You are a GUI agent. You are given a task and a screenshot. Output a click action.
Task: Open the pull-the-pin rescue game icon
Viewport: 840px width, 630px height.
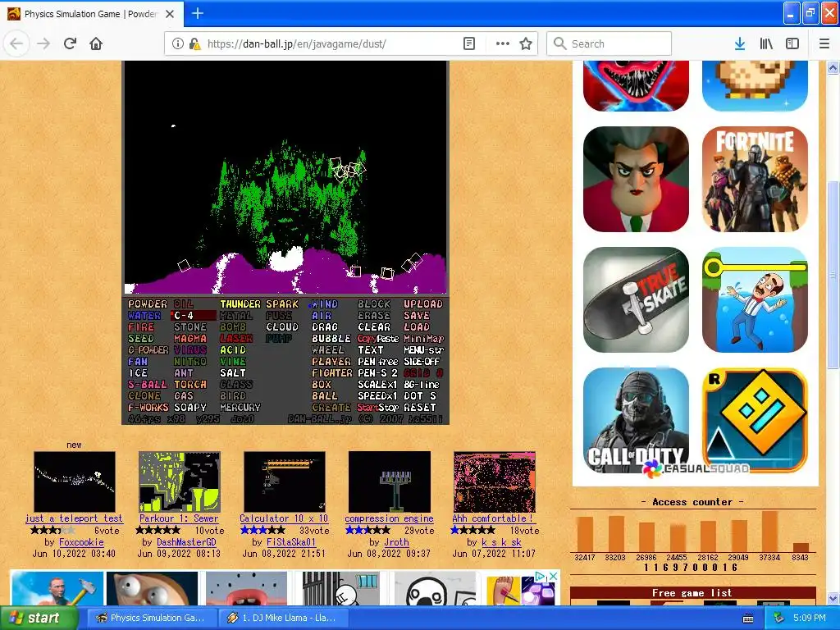coord(755,299)
